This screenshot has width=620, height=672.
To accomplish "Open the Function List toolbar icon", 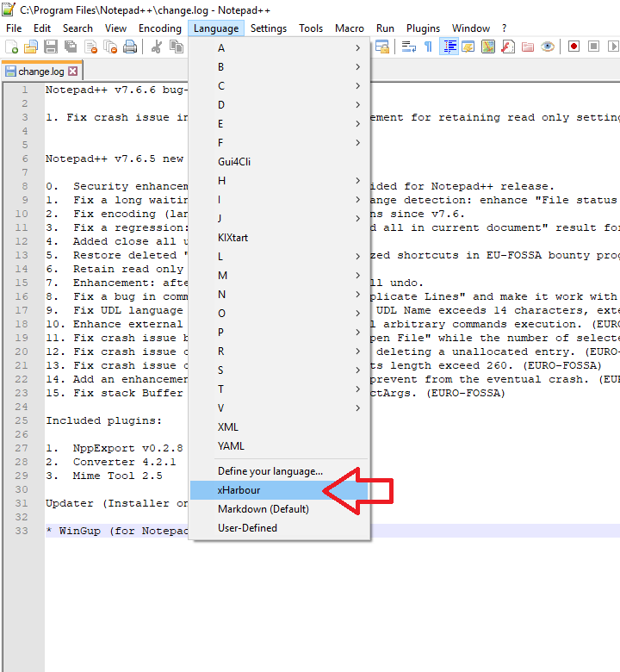I will click(508, 47).
